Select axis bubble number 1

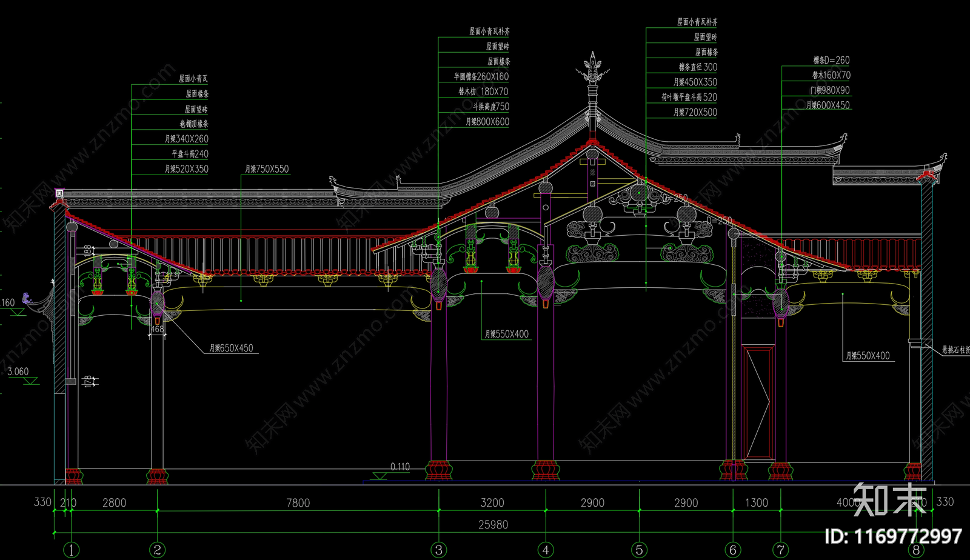72,550
